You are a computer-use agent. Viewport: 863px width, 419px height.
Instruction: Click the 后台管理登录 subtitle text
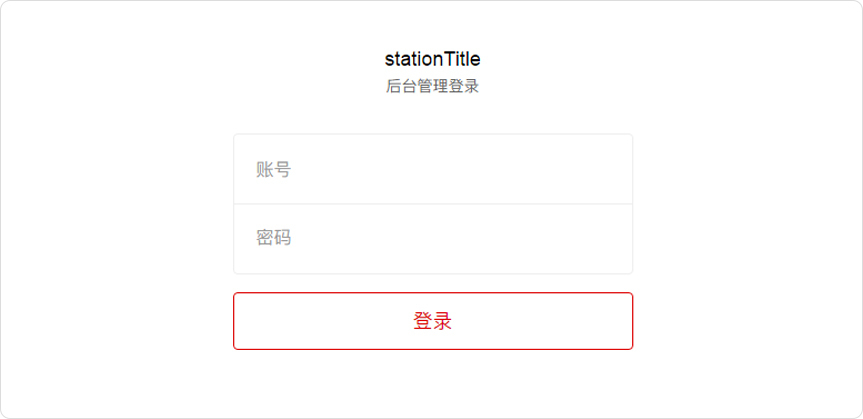coord(432,87)
